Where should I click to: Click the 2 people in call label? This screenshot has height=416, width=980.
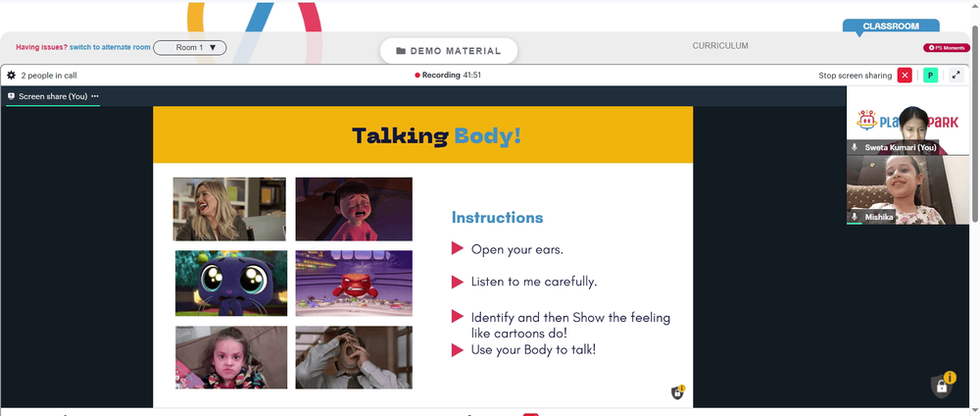[x=49, y=76]
